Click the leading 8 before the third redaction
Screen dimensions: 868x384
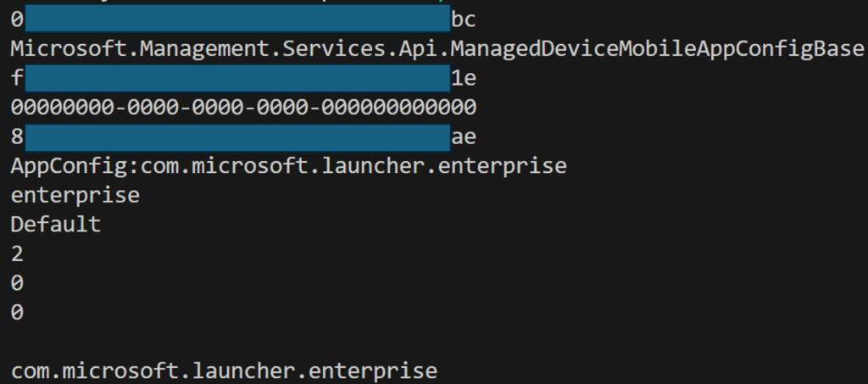(17, 136)
